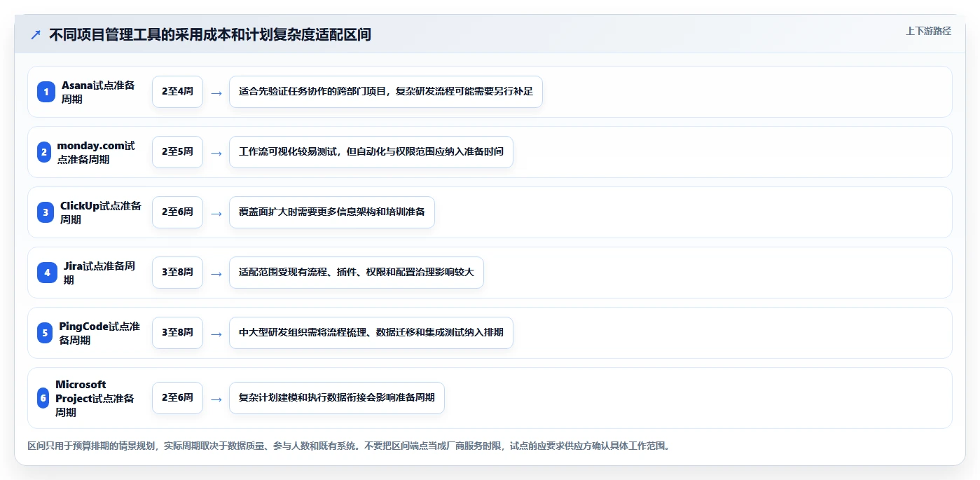The image size is (980, 480).
Task: Click the description 适合先验证任务协作的跨部门项目
Action: tap(386, 92)
